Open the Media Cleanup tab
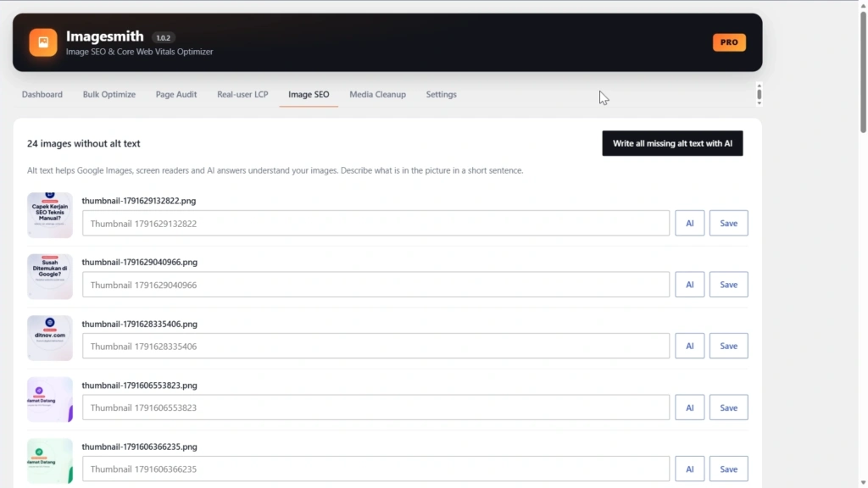This screenshot has width=868, height=488. [377, 94]
